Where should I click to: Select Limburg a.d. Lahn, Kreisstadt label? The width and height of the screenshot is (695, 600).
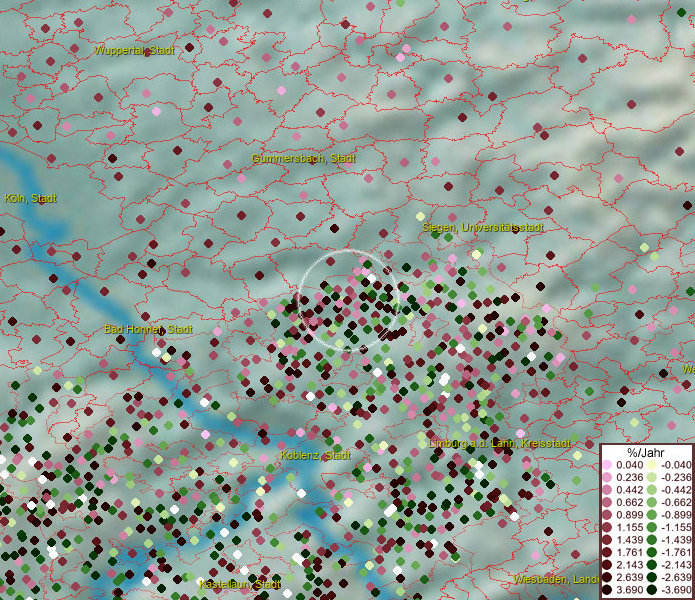500,443
